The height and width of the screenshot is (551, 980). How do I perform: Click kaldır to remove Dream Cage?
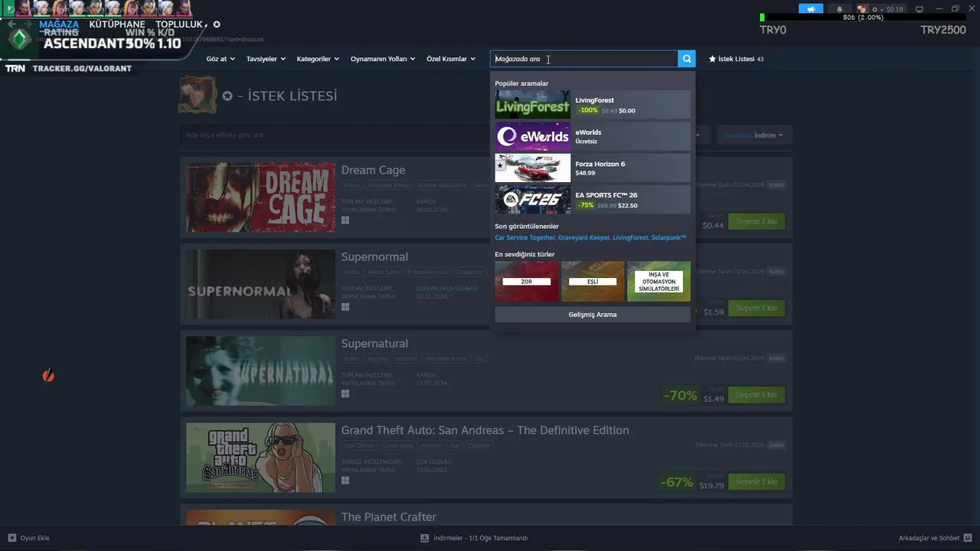coord(776,184)
